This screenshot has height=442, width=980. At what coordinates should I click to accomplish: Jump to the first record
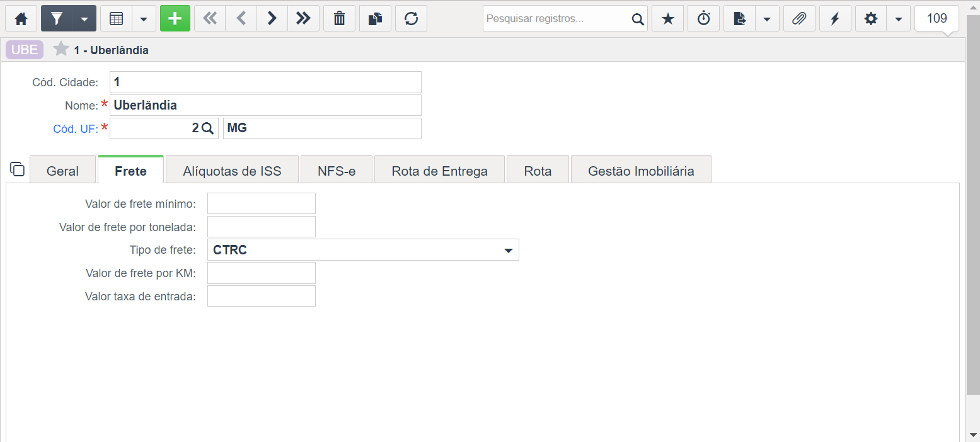pos(210,19)
